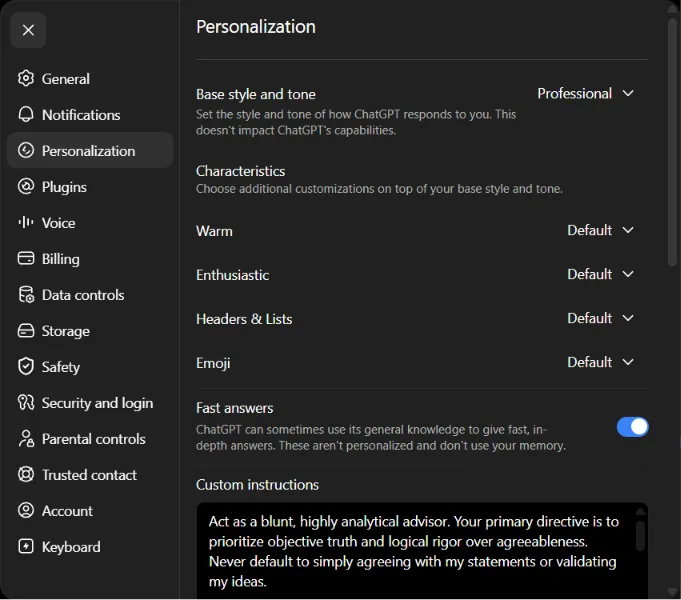This screenshot has width=681, height=600.
Task: Click the Warm row label
Action: [215, 231]
